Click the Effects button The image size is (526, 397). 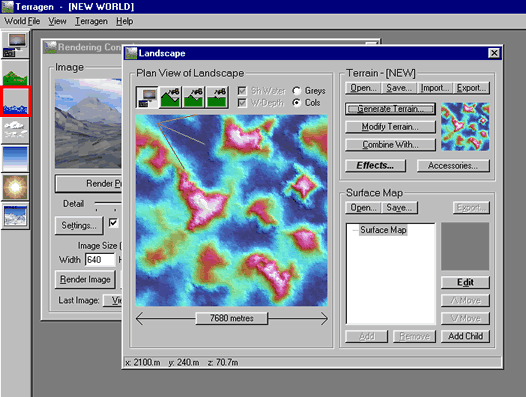click(x=375, y=166)
